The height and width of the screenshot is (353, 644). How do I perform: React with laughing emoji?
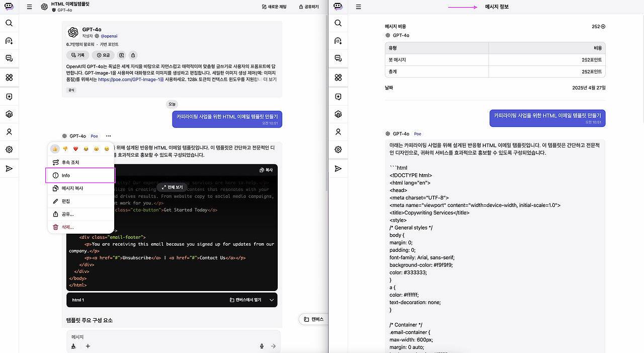coord(86,149)
